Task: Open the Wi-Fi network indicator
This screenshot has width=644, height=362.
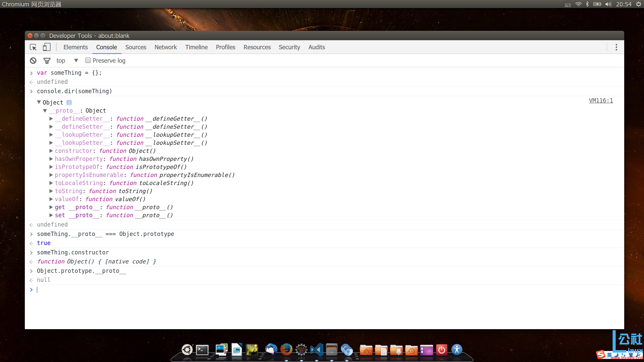Action: [x=579, y=4]
